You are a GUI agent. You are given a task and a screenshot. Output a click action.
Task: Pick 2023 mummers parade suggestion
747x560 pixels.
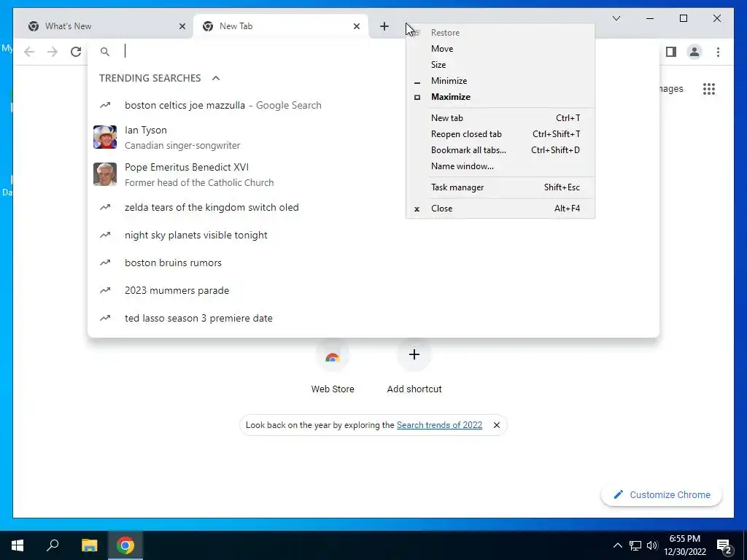373,290
